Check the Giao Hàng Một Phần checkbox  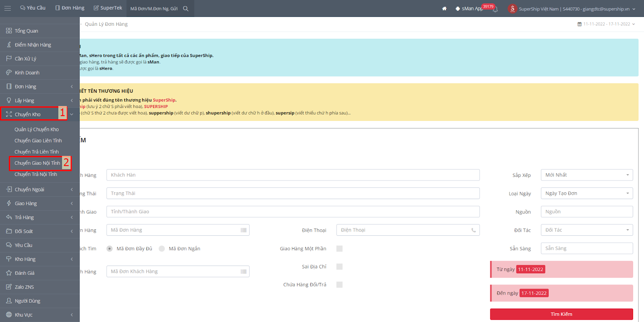click(339, 249)
